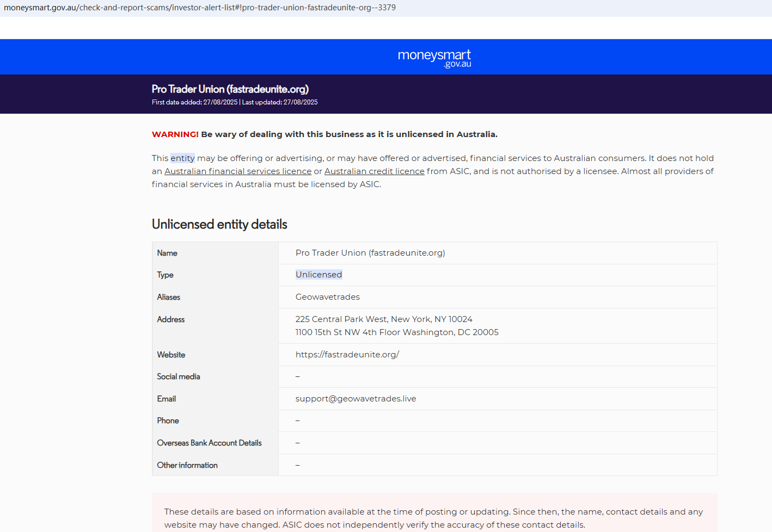The height and width of the screenshot is (532, 772).
Task: Click the Pro Trader Union (fastradeunite.org) name value
Action: pos(370,253)
